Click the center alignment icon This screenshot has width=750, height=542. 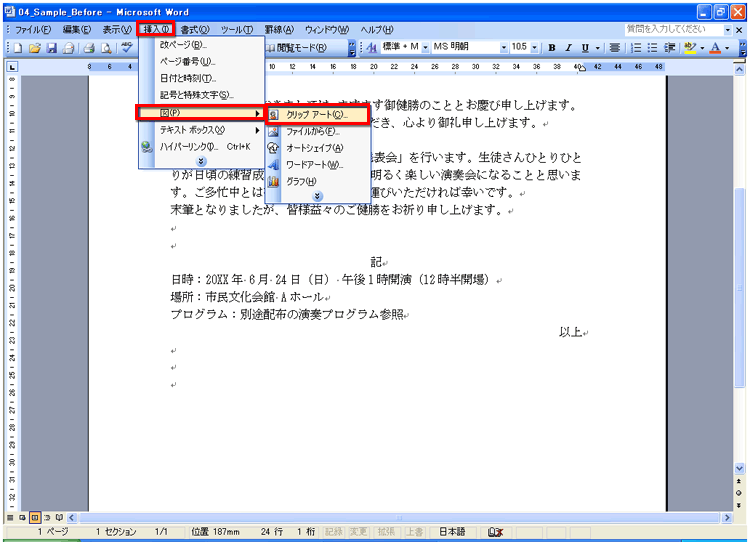tap(615, 47)
